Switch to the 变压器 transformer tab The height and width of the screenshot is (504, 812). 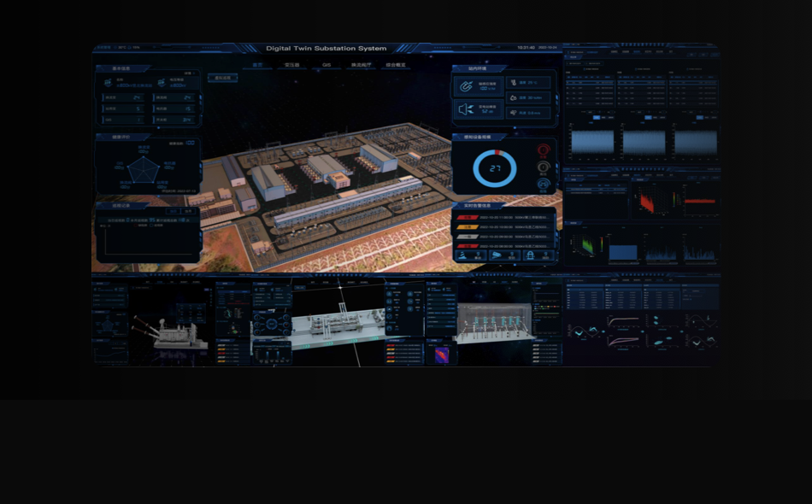tap(291, 65)
